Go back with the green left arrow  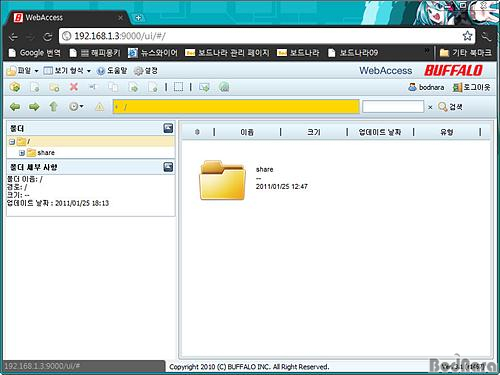coord(15,107)
